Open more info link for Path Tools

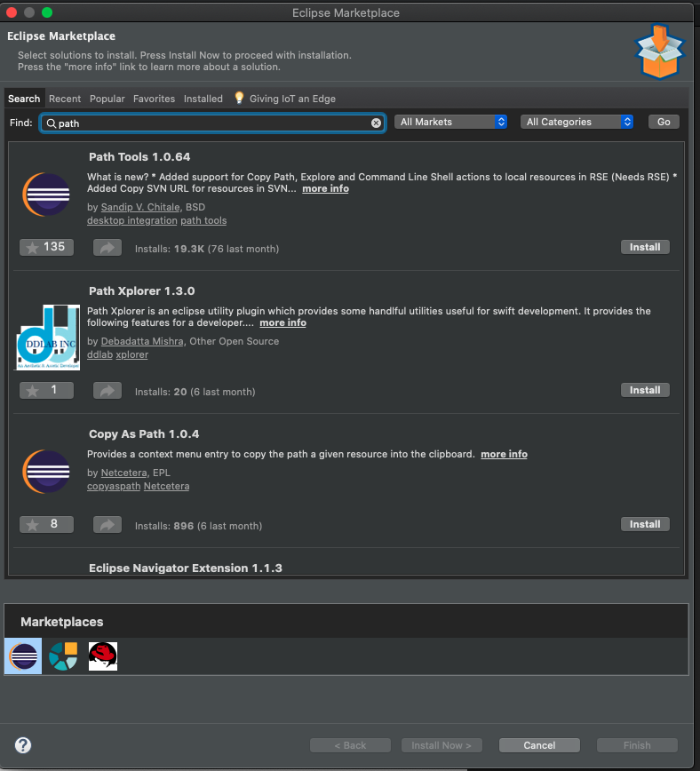pyautogui.click(x=325, y=189)
